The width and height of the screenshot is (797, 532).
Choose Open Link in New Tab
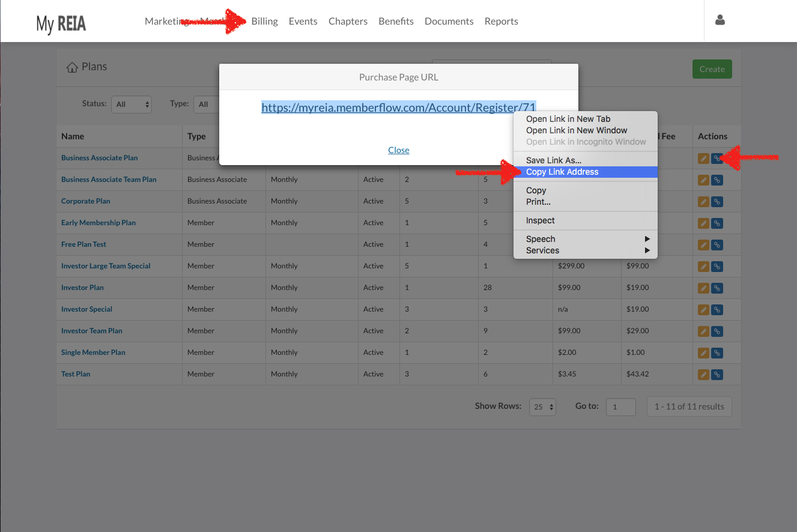(x=586, y=119)
